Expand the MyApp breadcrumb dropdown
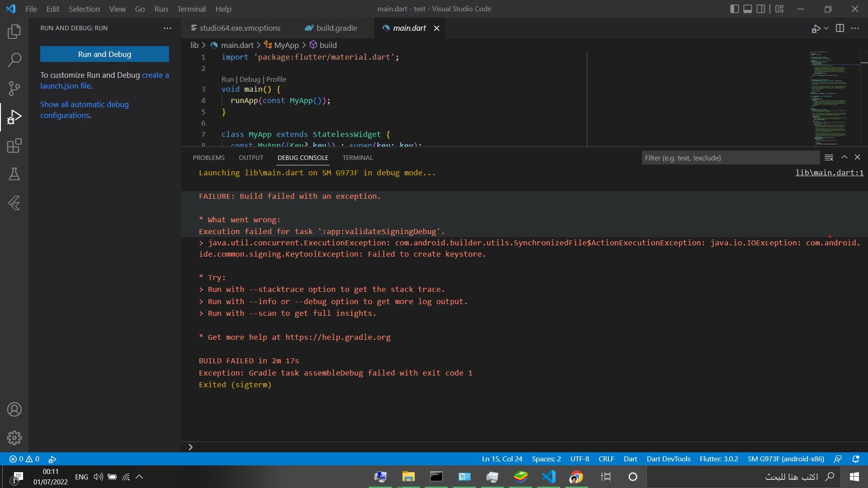Screen dimensions: 868x488 286,45
